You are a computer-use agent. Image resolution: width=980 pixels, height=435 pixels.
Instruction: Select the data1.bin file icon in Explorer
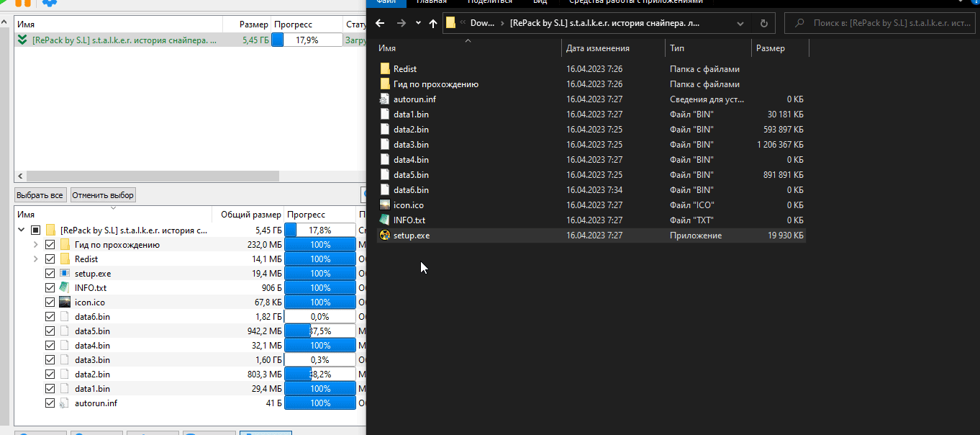[x=385, y=115]
